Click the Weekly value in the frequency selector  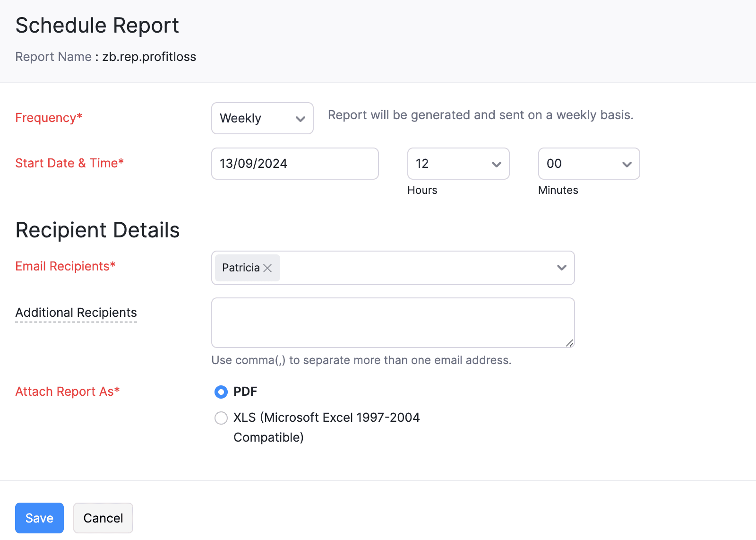pos(241,118)
